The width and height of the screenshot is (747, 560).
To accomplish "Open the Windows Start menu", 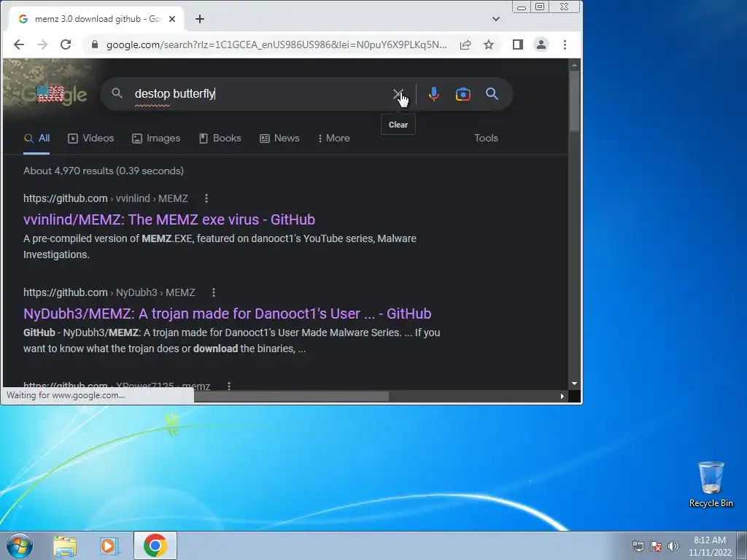I will click(20, 545).
